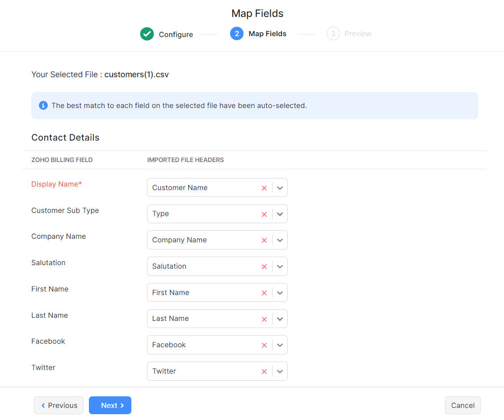This screenshot has width=504, height=420.
Task: Go back using Previous
Action: point(59,405)
